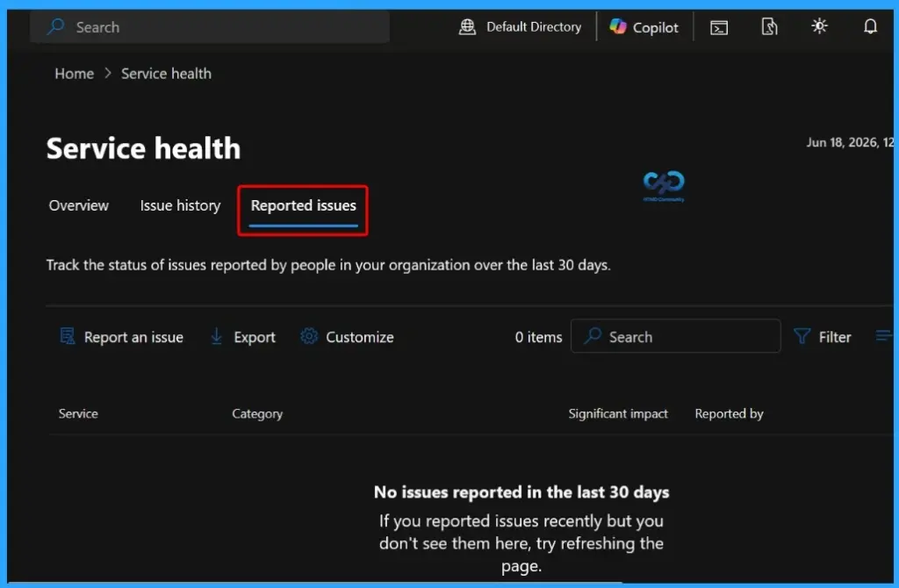This screenshot has width=899, height=588.
Task: Click the issues list Search field
Action: click(x=675, y=336)
